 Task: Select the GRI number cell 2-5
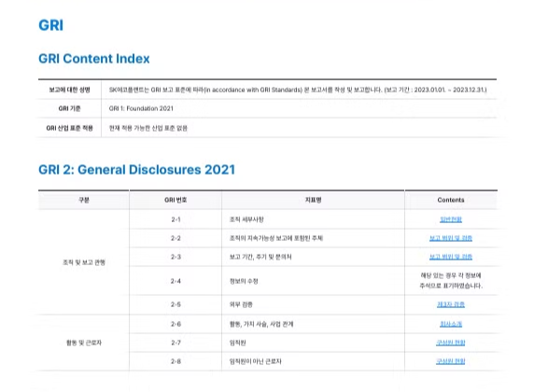point(176,304)
